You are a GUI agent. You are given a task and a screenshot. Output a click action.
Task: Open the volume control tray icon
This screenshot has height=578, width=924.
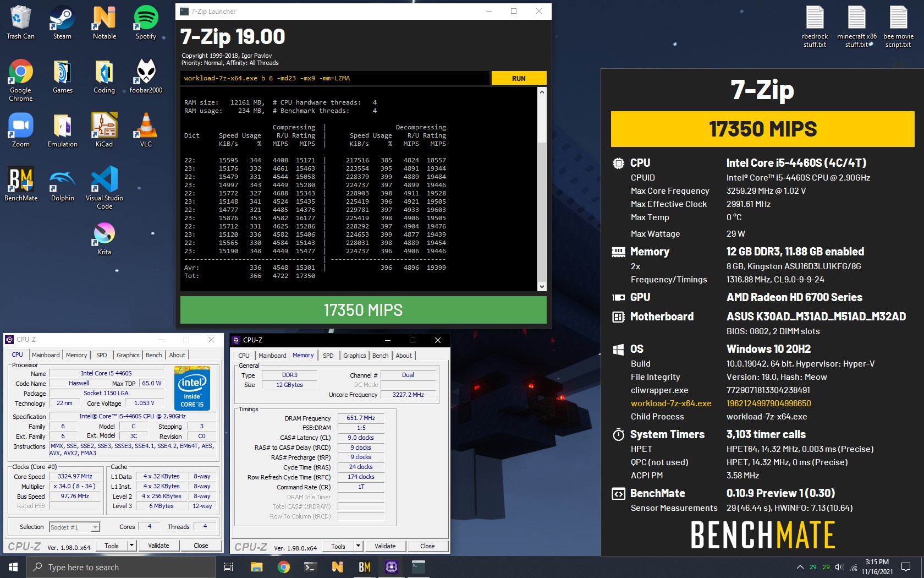point(839,567)
